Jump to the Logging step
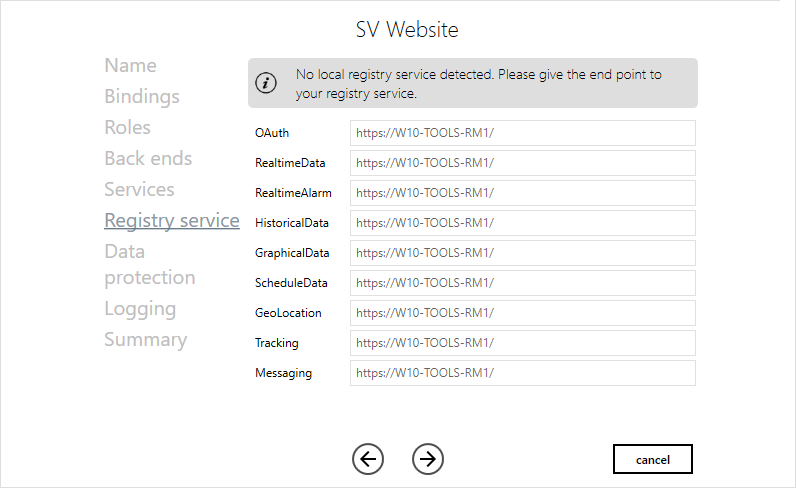The width and height of the screenshot is (796, 488). (140, 309)
